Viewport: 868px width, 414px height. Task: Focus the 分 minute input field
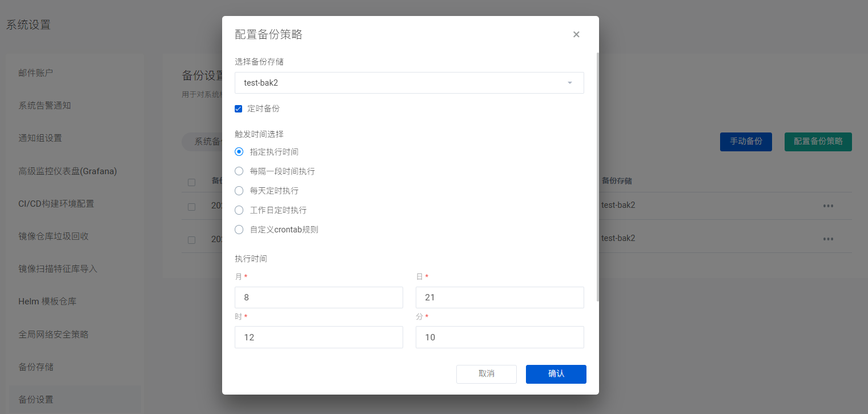[x=500, y=337]
